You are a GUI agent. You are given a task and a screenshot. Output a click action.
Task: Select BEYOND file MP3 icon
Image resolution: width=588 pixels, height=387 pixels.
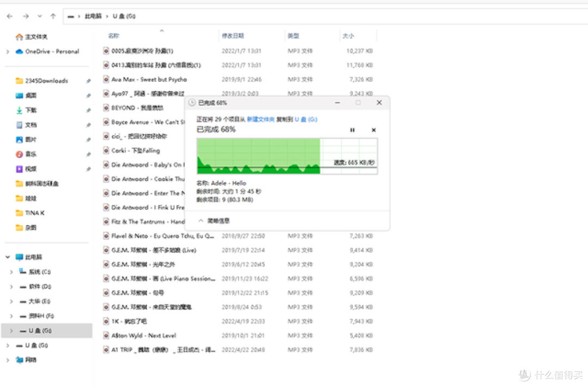tap(106, 108)
